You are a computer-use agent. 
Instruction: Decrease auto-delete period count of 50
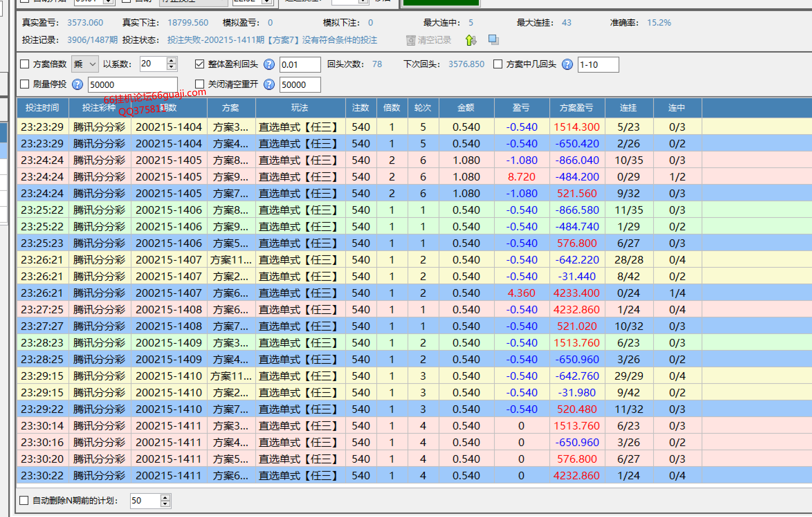[x=165, y=504]
